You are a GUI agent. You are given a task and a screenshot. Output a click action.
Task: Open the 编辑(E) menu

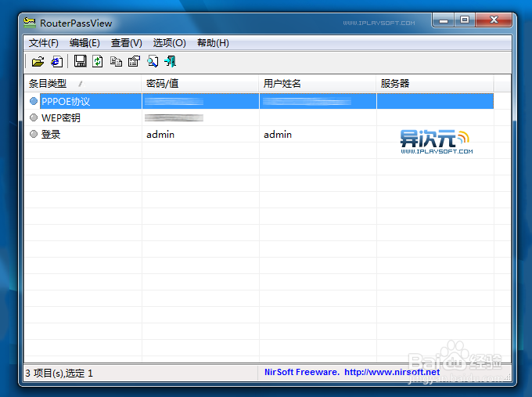click(x=84, y=43)
